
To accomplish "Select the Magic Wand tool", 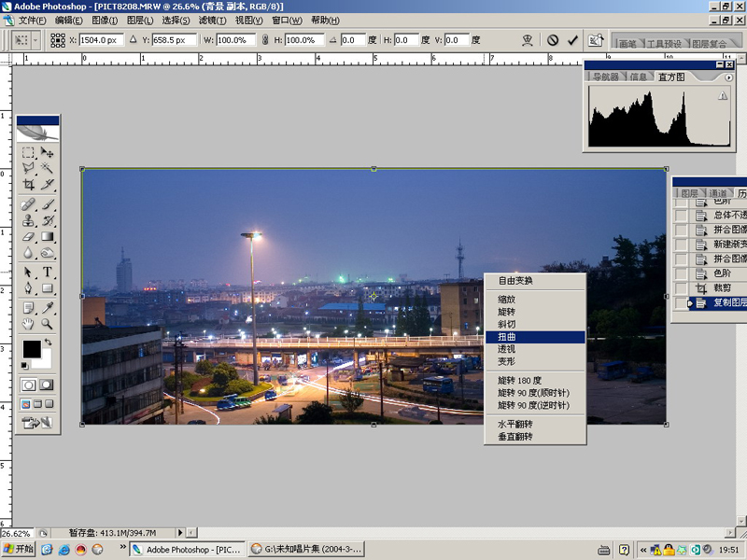I will pyautogui.click(x=47, y=168).
